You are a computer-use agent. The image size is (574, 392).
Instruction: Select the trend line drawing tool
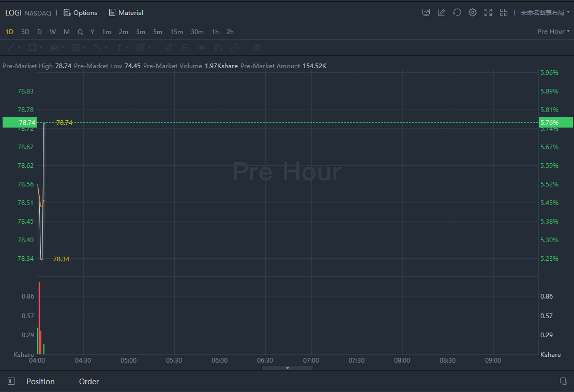pos(11,48)
